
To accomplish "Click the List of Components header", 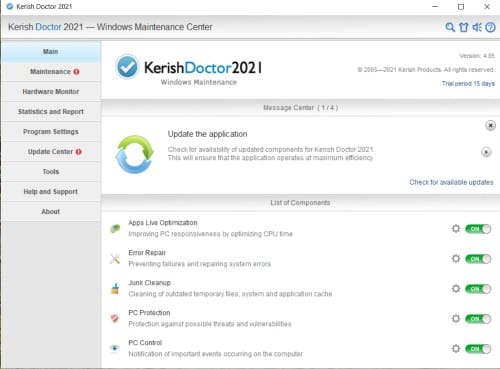I will [301, 203].
